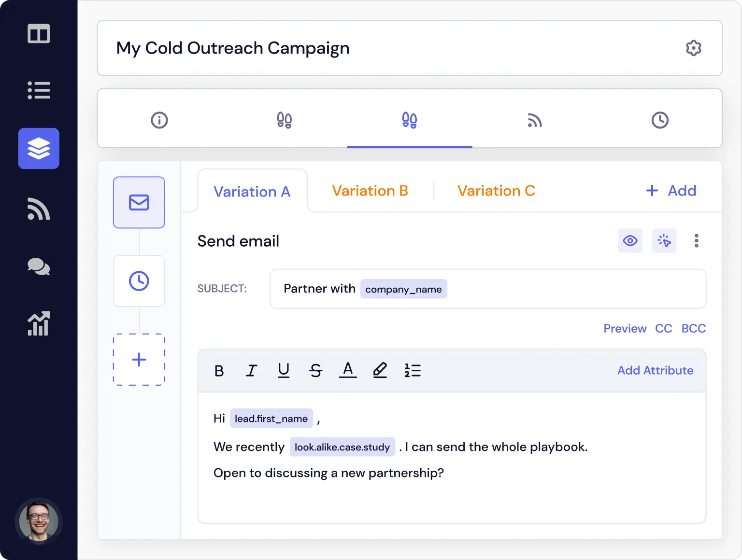Insert a numbered list
The width and height of the screenshot is (742, 560).
[x=413, y=370]
